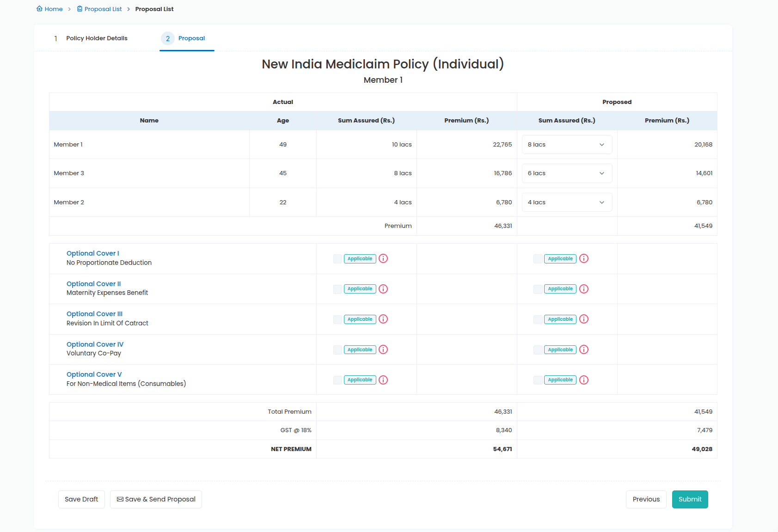Screen dimensions: 778x532
Task: Enable Maternity Expenses Benefit proposed checkbox
Action: pyautogui.click(x=538, y=289)
